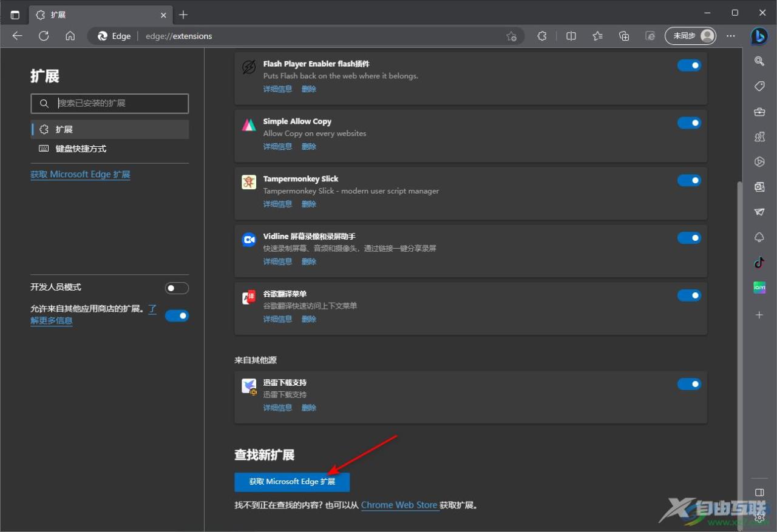
Task: Turn off the Vidline extension toggle
Action: click(x=689, y=238)
